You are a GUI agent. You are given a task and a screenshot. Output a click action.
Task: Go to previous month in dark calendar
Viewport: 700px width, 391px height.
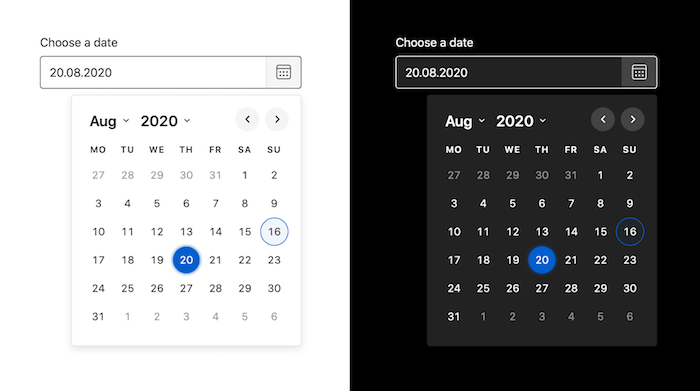pos(603,119)
